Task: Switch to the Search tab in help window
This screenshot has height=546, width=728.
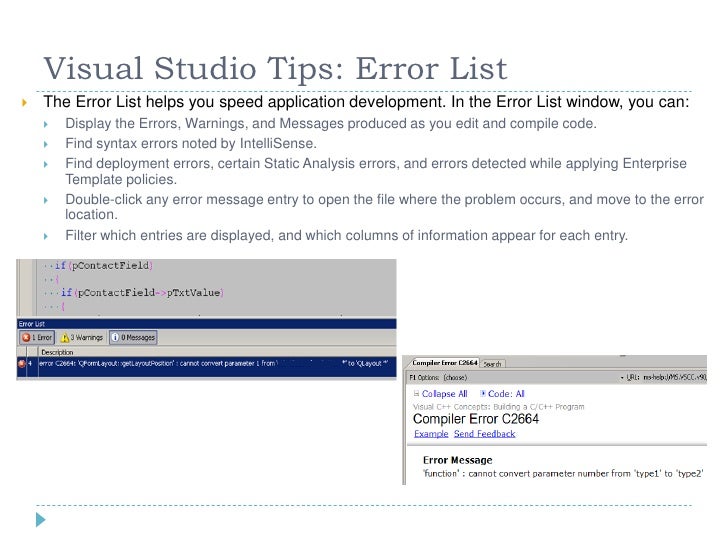Action: (x=493, y=364)
